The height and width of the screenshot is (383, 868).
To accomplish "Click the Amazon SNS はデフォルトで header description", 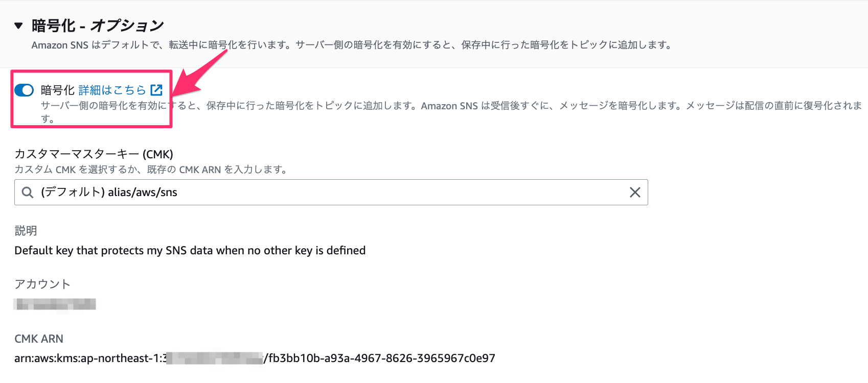I will pyautogui.click(x=351, y=45).
